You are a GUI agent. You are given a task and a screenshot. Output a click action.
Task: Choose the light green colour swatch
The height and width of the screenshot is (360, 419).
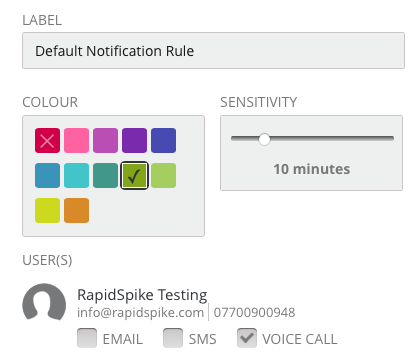163,175
